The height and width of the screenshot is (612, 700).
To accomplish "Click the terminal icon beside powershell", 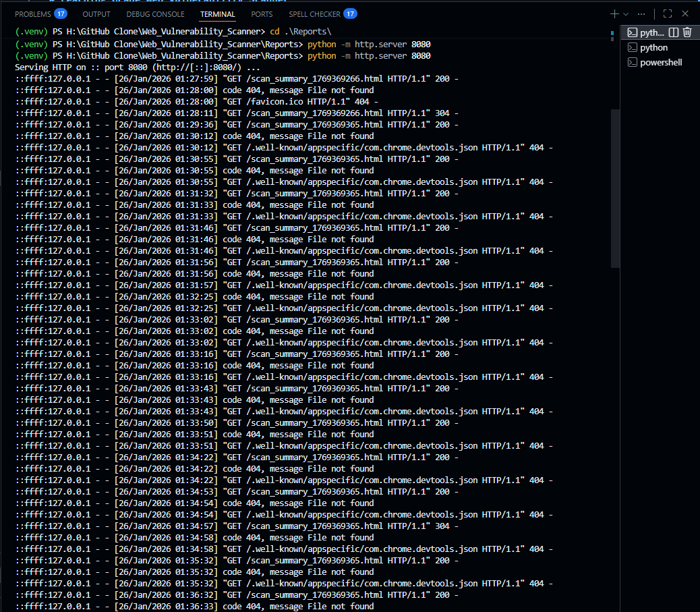I will [632, 62].
